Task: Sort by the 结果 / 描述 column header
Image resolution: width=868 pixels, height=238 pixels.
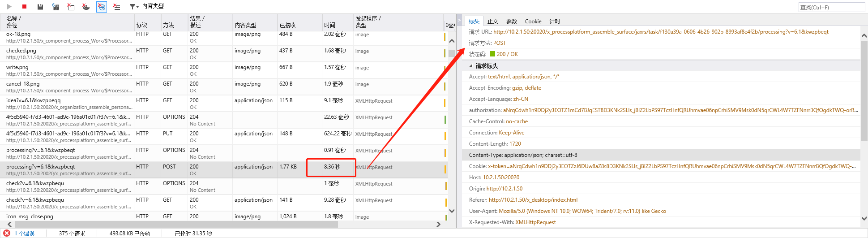Action: pyautogui.click(x=210, y=22)
